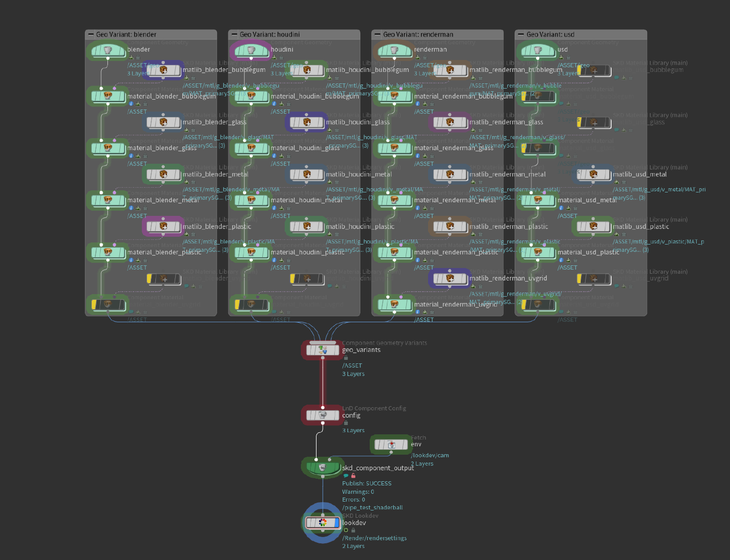Select the skd_component_output node icon
The image size is (730, 560).
coord(323,468)
